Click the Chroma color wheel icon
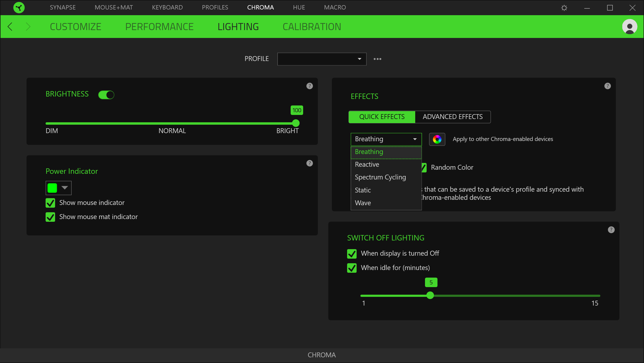Screen dimensions: 644x363 [x=437, y=139]
